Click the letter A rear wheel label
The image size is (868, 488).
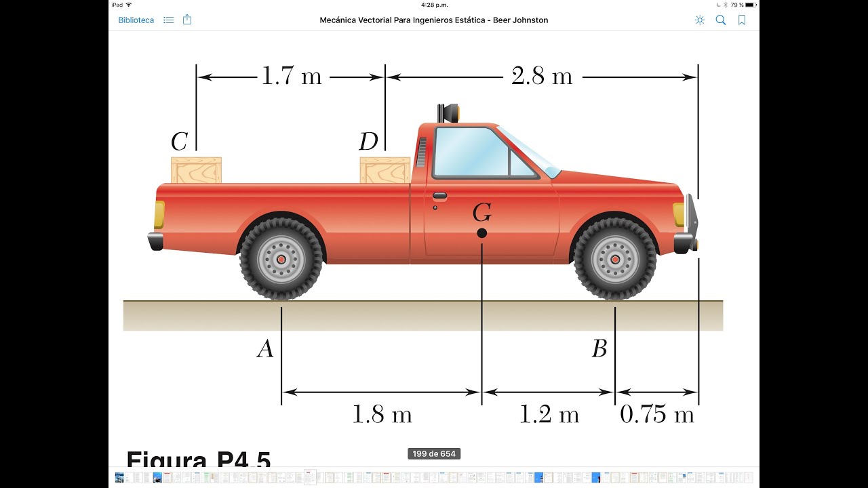(265, 348)
